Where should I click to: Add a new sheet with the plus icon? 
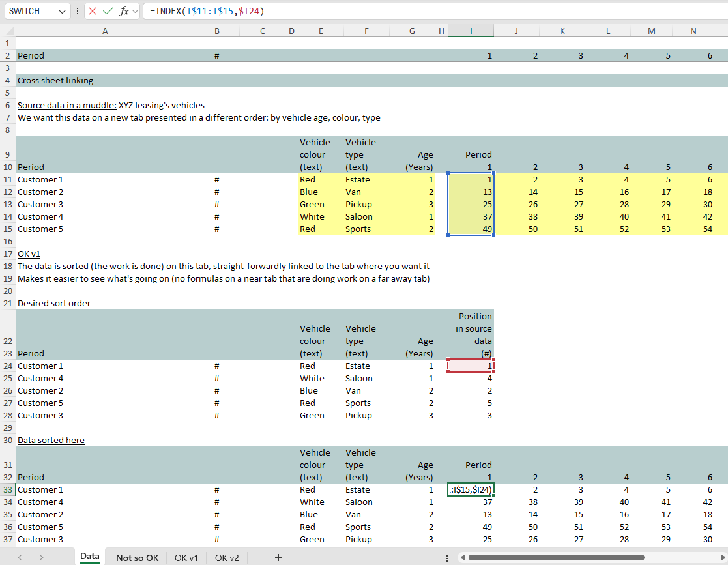278,557
